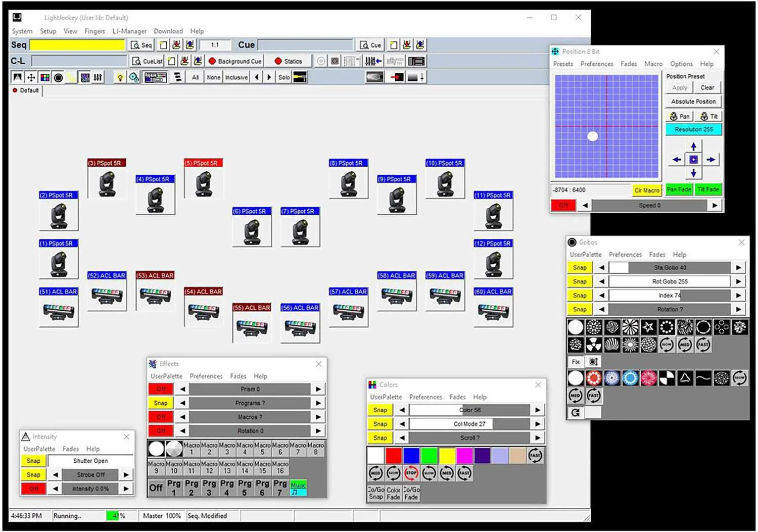Pick the green color swatch in Colors
Image resolution: width=758 pixels, height=532 pixels.
[429, 456]
